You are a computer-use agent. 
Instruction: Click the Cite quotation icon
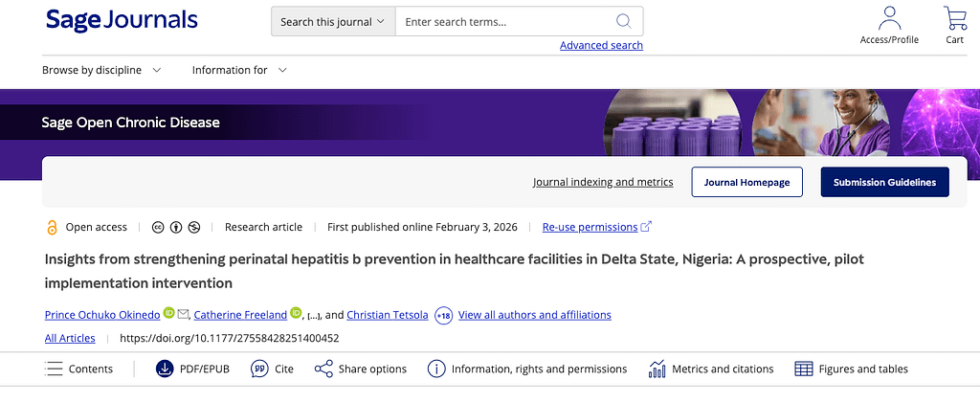259,369
